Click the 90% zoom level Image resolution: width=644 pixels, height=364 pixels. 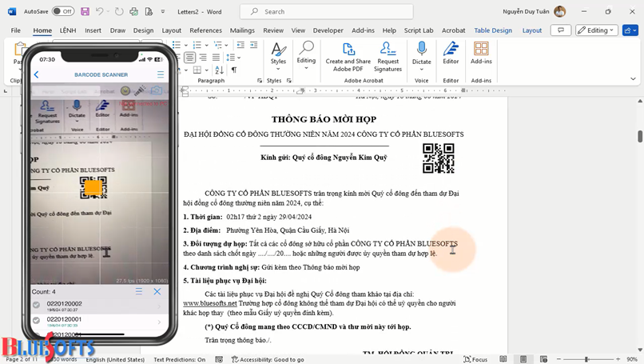pyautogui.click(x=632, y=359)
